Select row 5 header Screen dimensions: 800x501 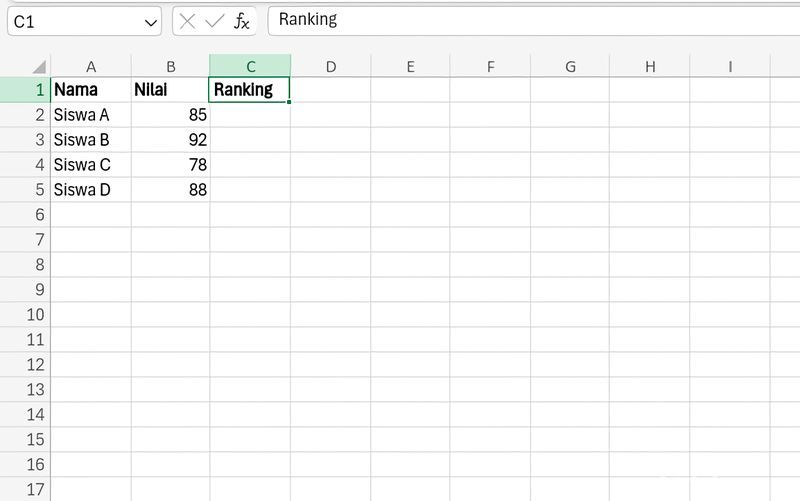(x=25, y=190)
